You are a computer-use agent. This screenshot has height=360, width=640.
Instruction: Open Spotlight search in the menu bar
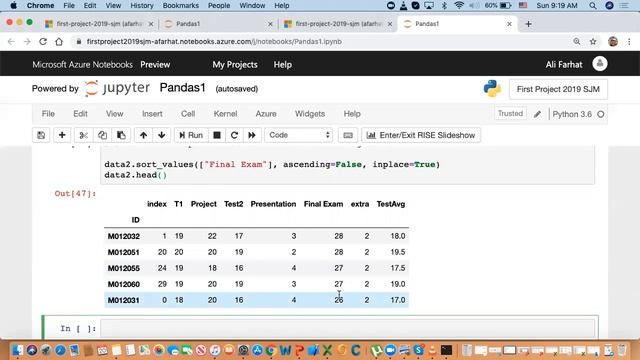(x=593, y=6)
